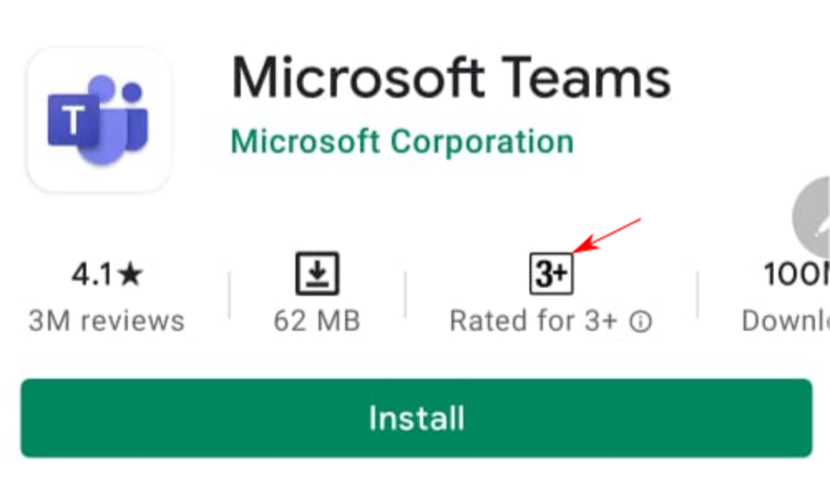Click the 4.1 rating number
The image size is (830, 483).
coord(92,274)
